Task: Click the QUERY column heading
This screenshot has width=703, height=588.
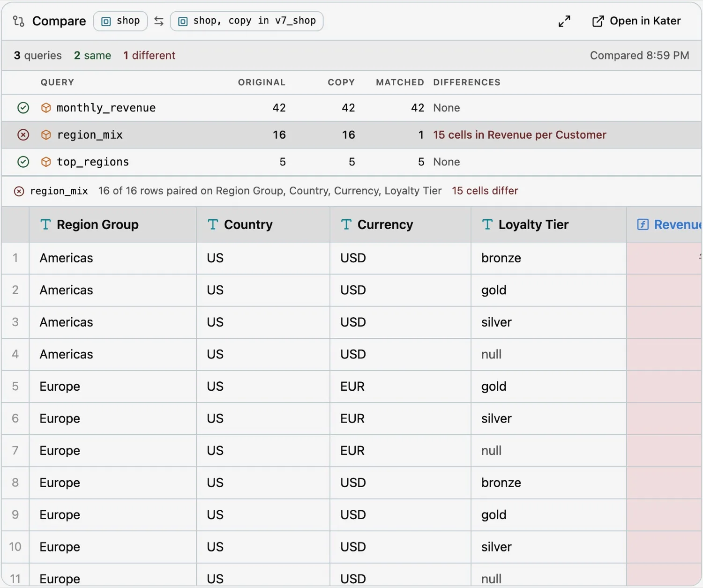Action: pos(57,82)
